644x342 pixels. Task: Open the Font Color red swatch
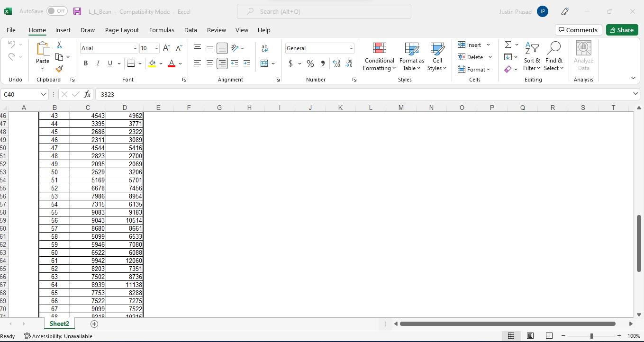point(172,63)
